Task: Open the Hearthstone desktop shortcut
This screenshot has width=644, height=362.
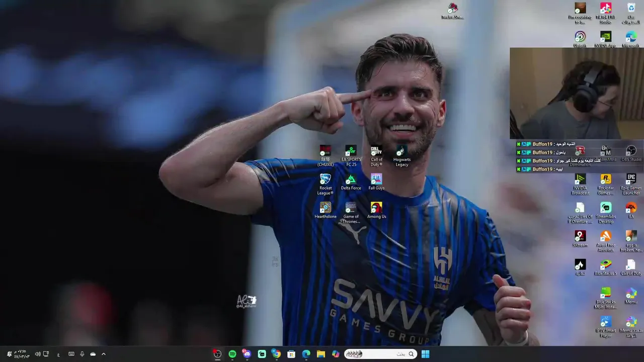Action: (x=326, y=211)
